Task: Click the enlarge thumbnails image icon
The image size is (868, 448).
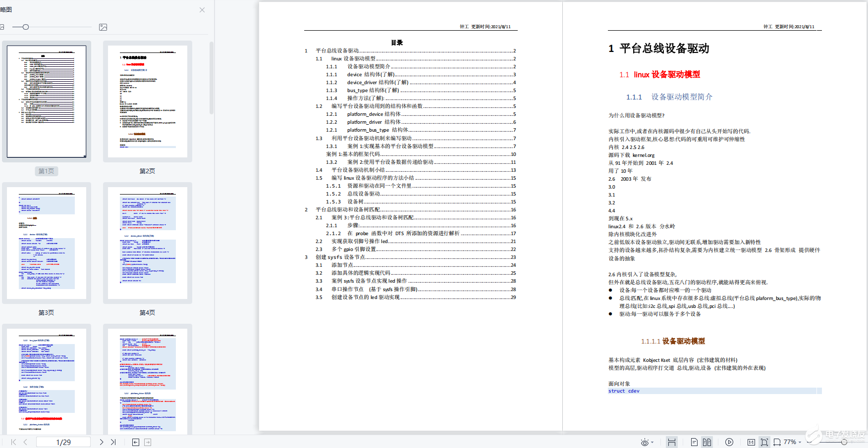Action: tap(103, 27)
